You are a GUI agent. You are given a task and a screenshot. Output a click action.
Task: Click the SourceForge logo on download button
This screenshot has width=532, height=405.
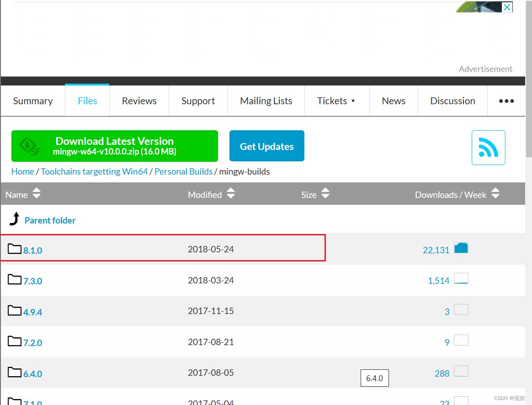pyautogui.click(x=30, y=147)
